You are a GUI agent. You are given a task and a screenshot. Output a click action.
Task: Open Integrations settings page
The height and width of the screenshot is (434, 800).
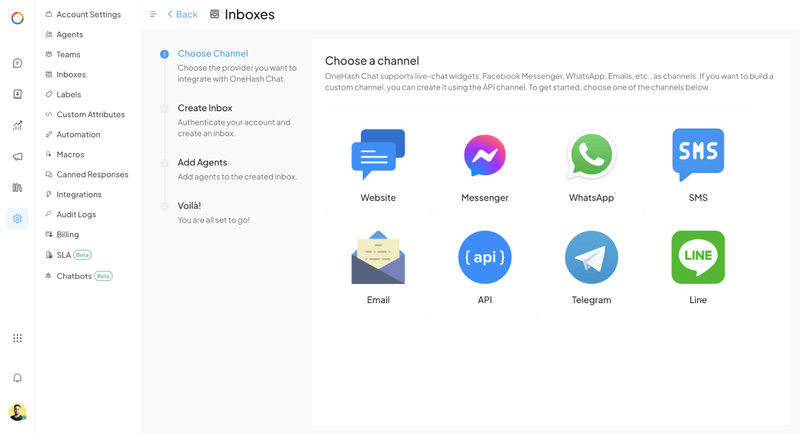78,195
